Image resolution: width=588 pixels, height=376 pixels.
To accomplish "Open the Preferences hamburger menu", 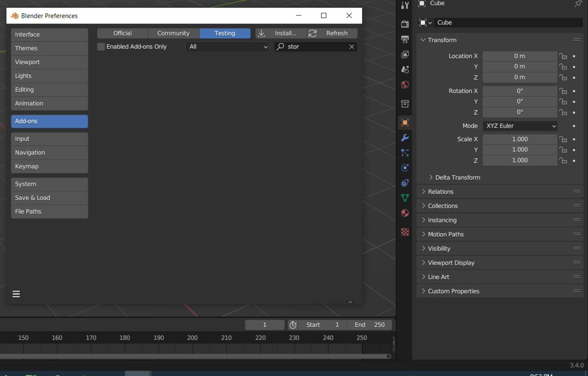I will [x=16, y=294].
